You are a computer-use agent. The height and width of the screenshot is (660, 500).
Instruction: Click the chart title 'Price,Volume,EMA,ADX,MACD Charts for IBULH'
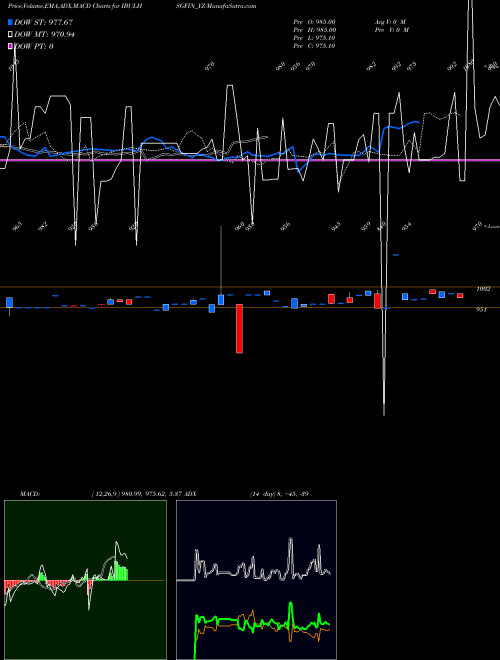click(x=75, y=6)
